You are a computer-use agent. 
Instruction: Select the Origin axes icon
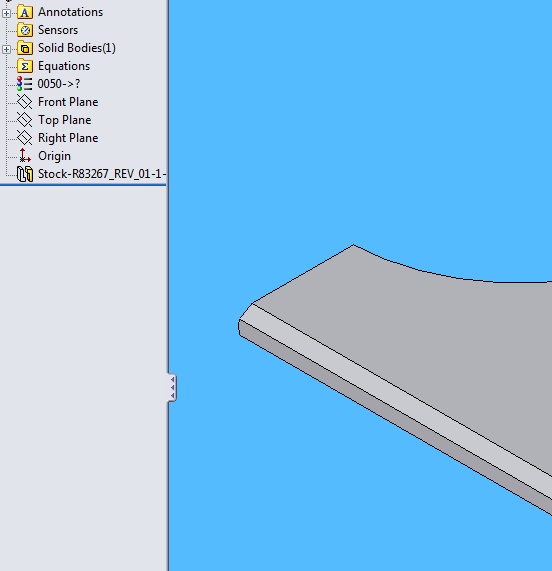tap(24, 156)
